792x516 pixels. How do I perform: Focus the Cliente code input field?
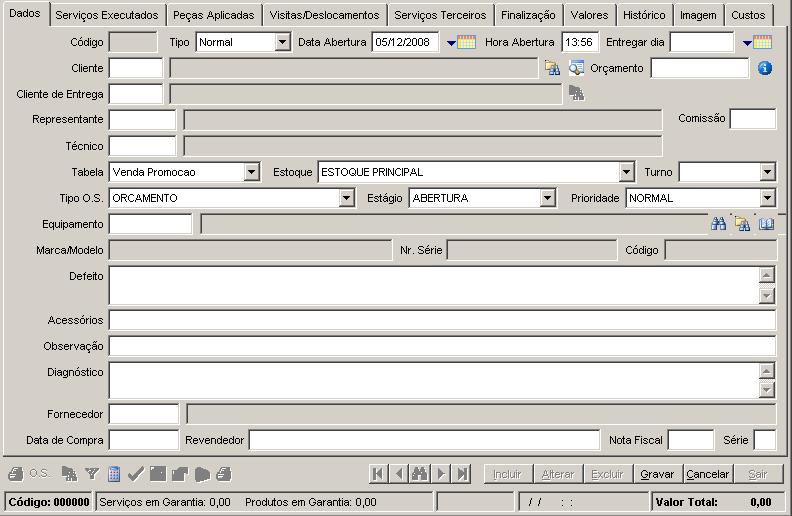point(136,68)
